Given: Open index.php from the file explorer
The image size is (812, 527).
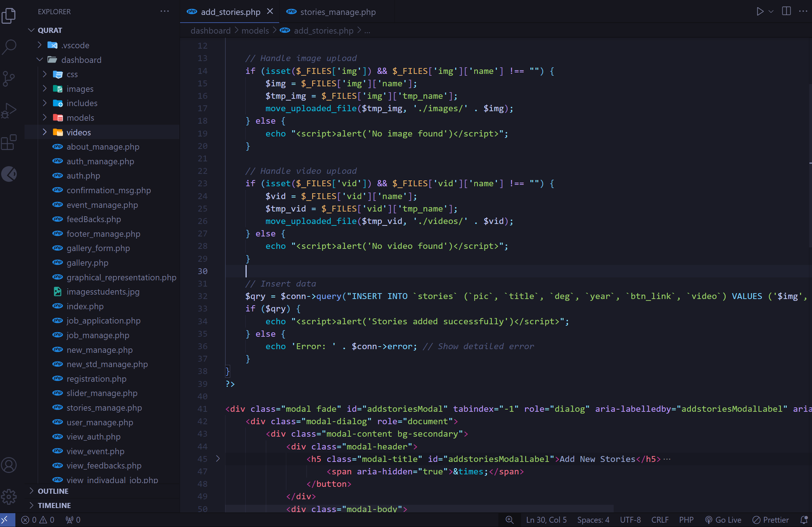Looking at the screenshot, I should click(x=85, y=306).
